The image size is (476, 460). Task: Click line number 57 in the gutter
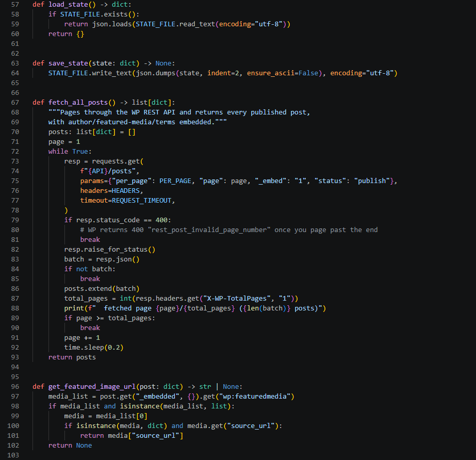[x=15, y=5]
